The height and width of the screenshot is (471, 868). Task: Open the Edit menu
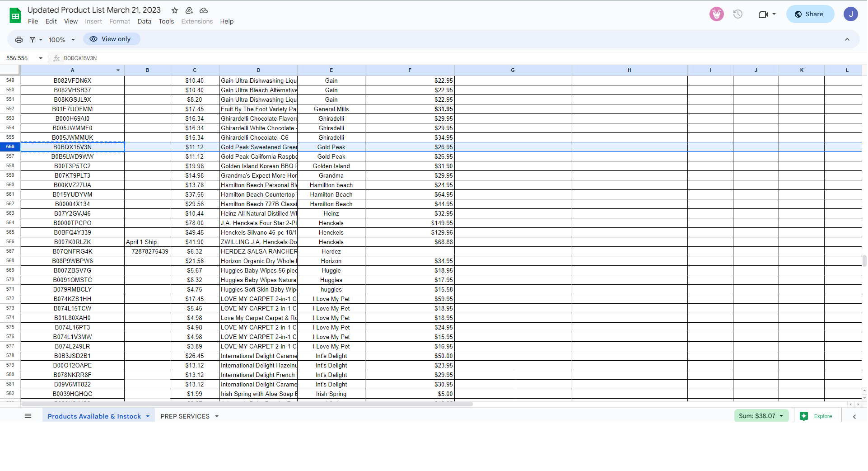(x=51, y=21)
